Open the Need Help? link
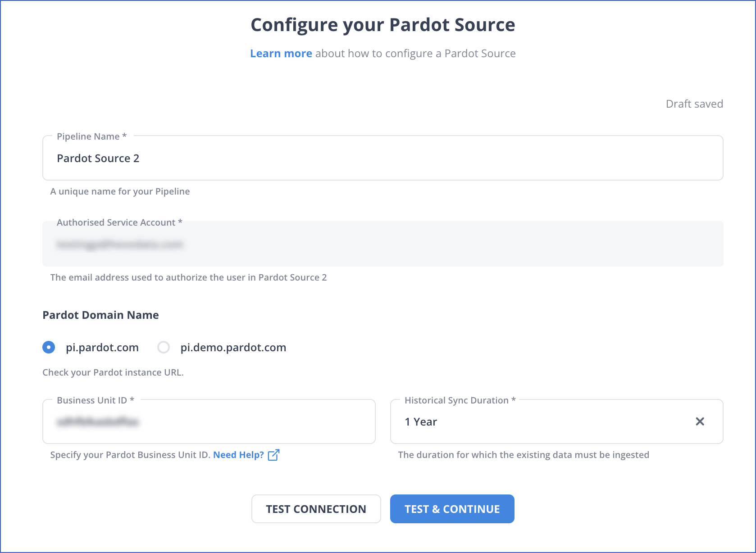 (x=238, y=455)
